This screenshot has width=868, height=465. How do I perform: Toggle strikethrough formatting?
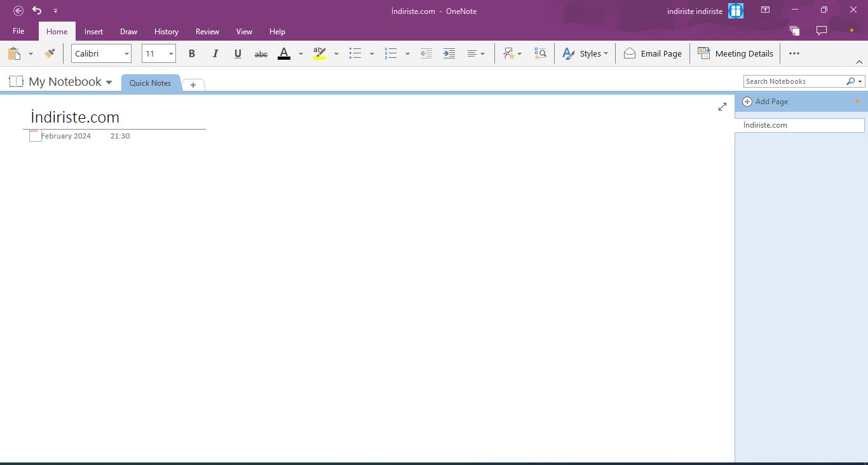point(261,54)
